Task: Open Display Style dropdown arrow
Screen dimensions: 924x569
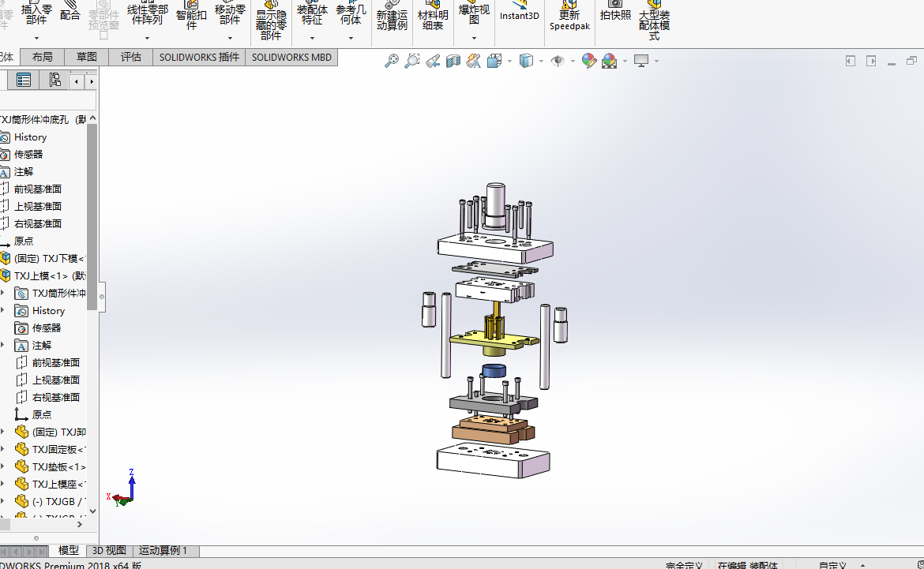Action: [541, 61]
